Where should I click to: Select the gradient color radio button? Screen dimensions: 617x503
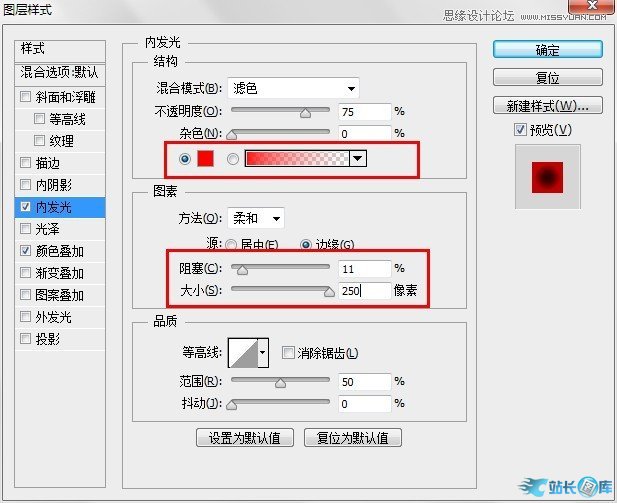(x=232, y=158)
